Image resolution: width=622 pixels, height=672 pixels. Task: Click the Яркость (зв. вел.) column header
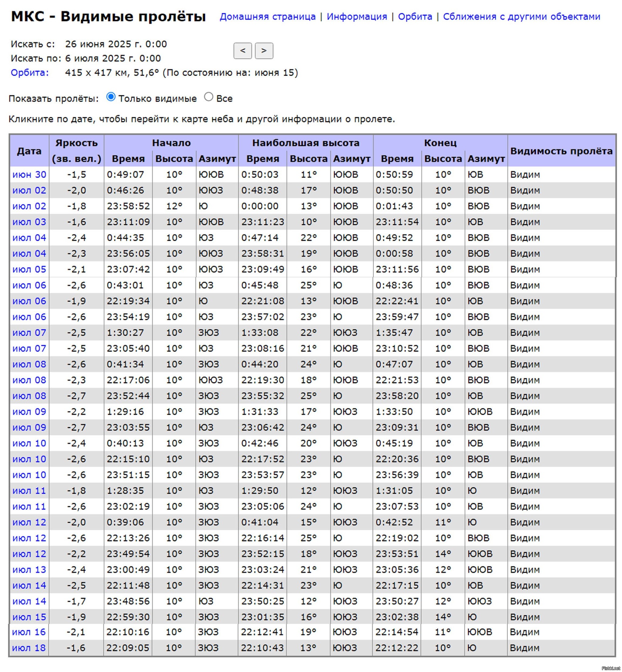click(x=77, y=151)
